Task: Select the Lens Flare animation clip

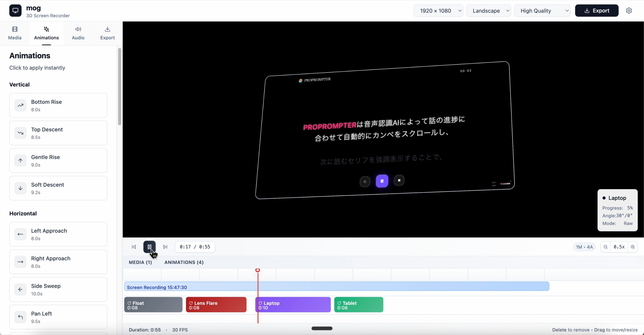Action: [x=216, y=305]
